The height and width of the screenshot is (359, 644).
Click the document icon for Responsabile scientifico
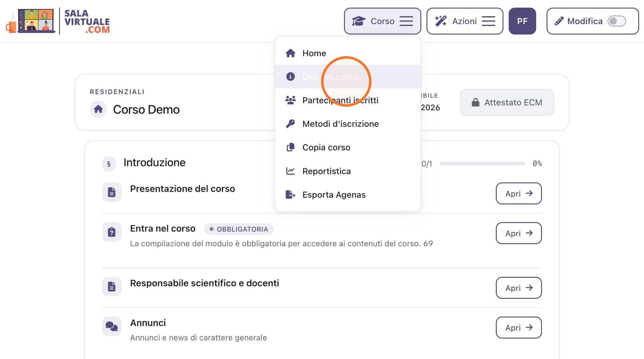pos(112,287)
